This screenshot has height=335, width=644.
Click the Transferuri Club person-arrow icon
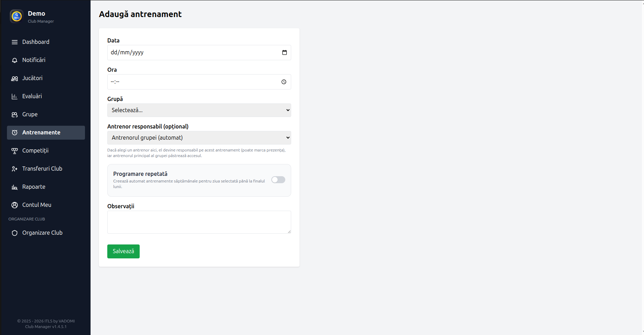point(15,169)
